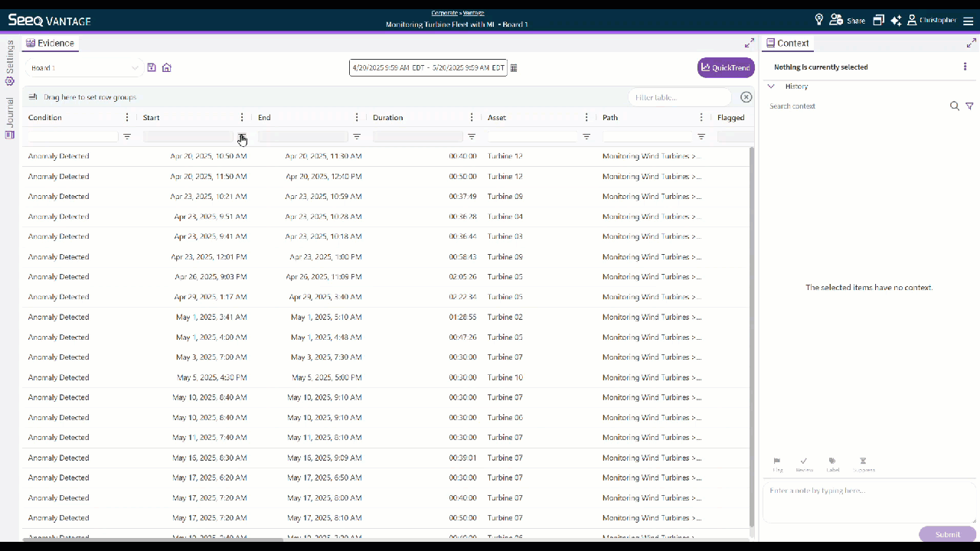
Task: Expand the Evidence panel to full size
Action: (750, 44)
